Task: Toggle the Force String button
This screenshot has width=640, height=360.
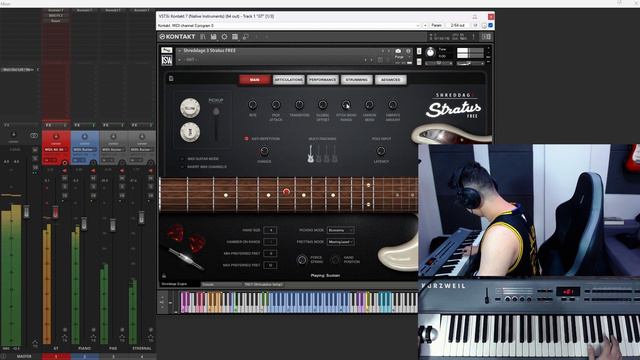Action: click(x=302, y=260)
